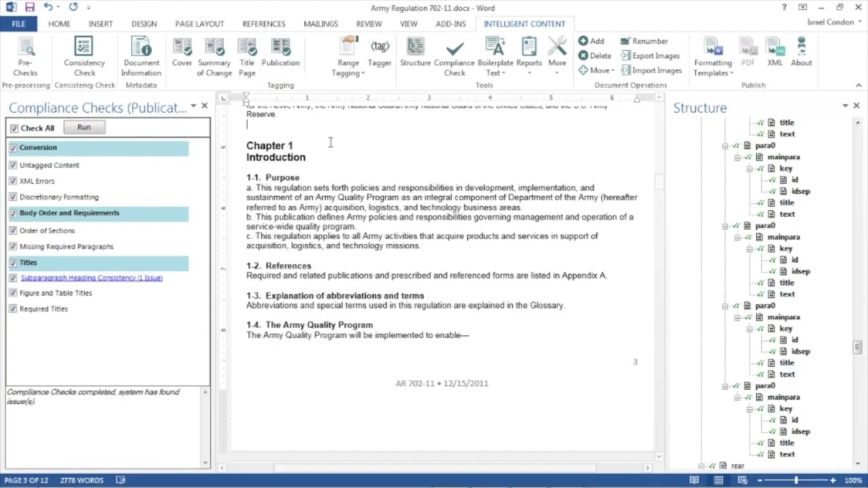Open the Tagger tool
Screen dimensions: 868x488
pos(380,53)
